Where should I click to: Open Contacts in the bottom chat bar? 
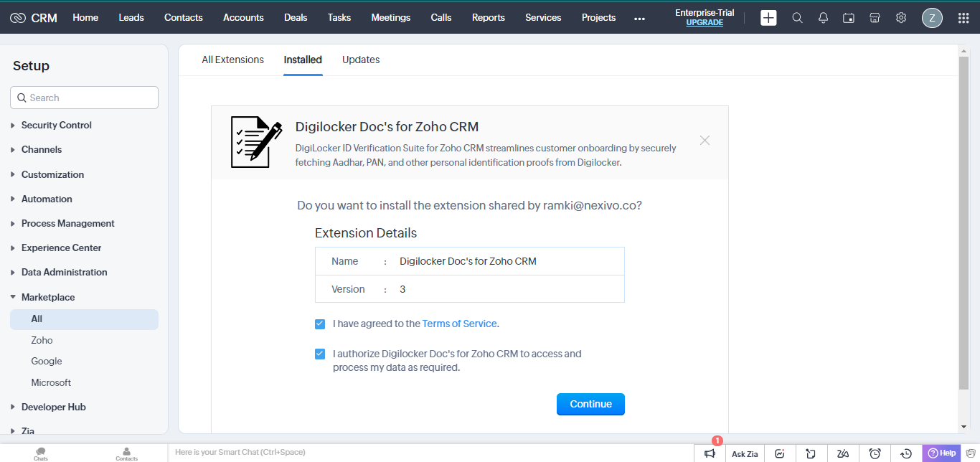pos(126,453)
